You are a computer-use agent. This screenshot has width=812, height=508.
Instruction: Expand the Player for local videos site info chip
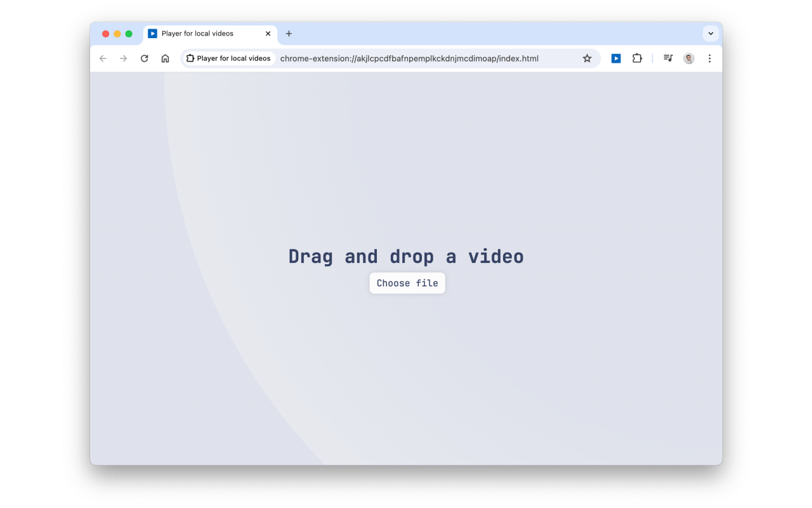pyautogui.click(x=228, y=58)
